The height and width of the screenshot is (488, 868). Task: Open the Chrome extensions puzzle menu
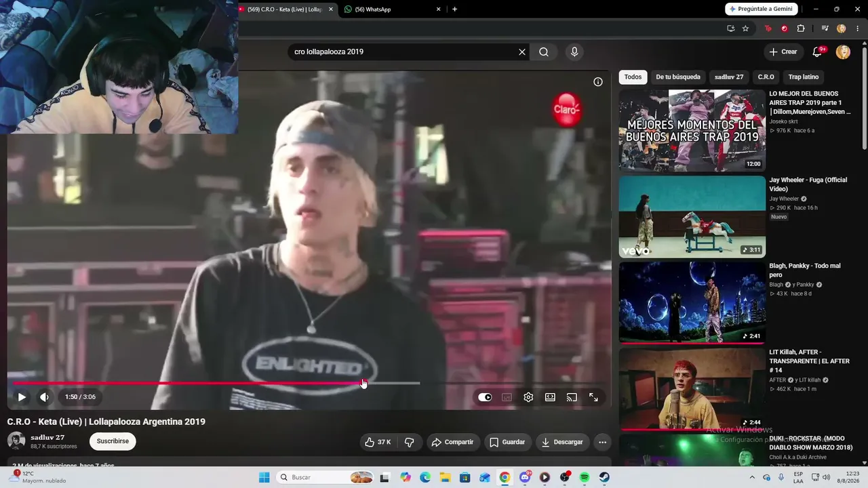(x=801, y=28)
